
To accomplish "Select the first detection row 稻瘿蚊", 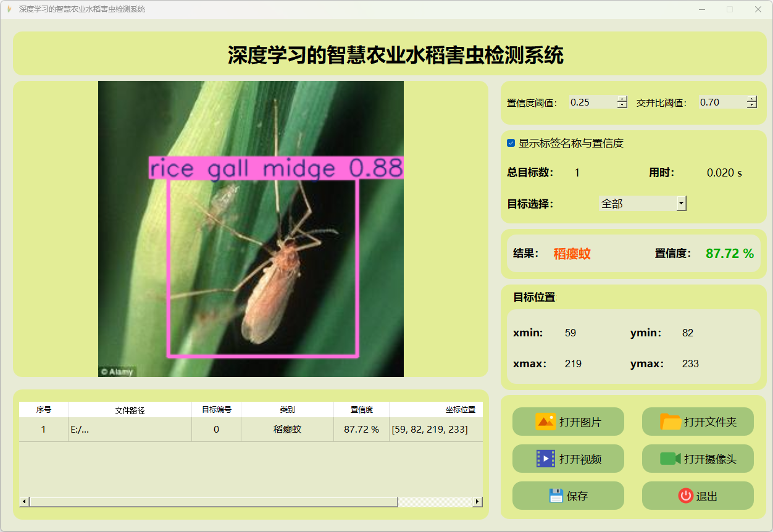I will point(287,430).
